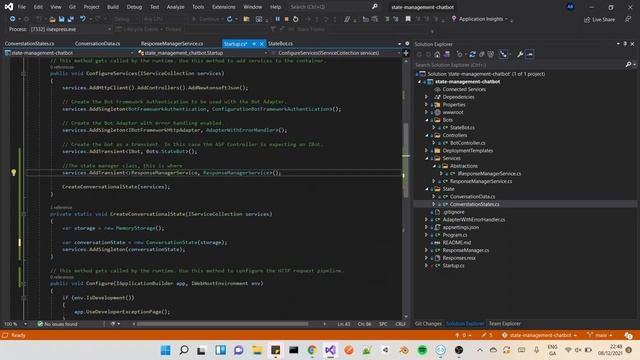Open the File menu
The width and height of the screenshot is (640, 360).
(22, 7)
